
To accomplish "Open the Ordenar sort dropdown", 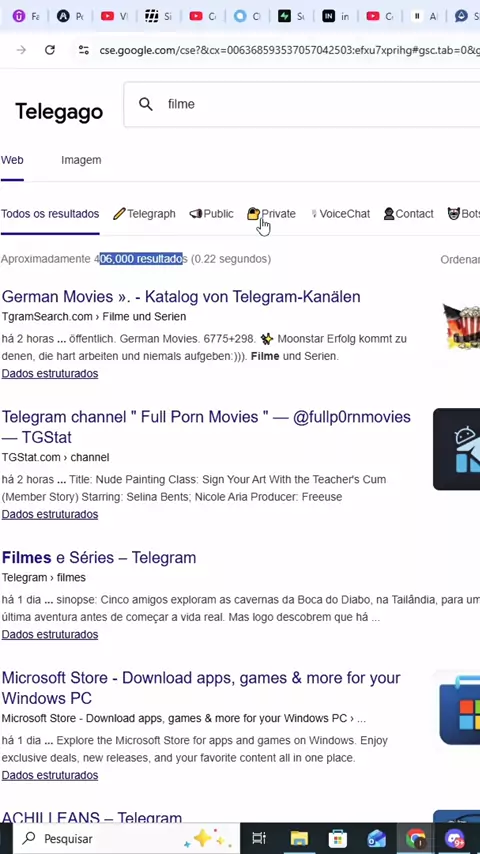I will coord(460,259).
